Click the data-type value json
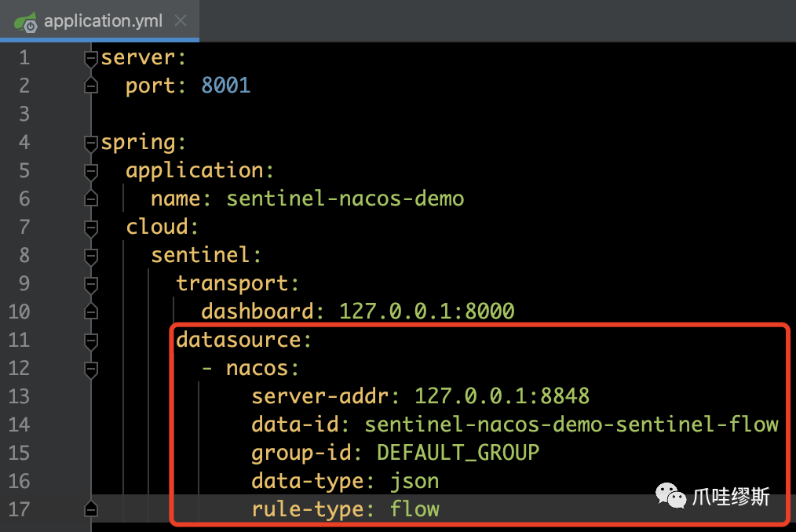Viewport: 796px width, 532px height. pos(414,482)
